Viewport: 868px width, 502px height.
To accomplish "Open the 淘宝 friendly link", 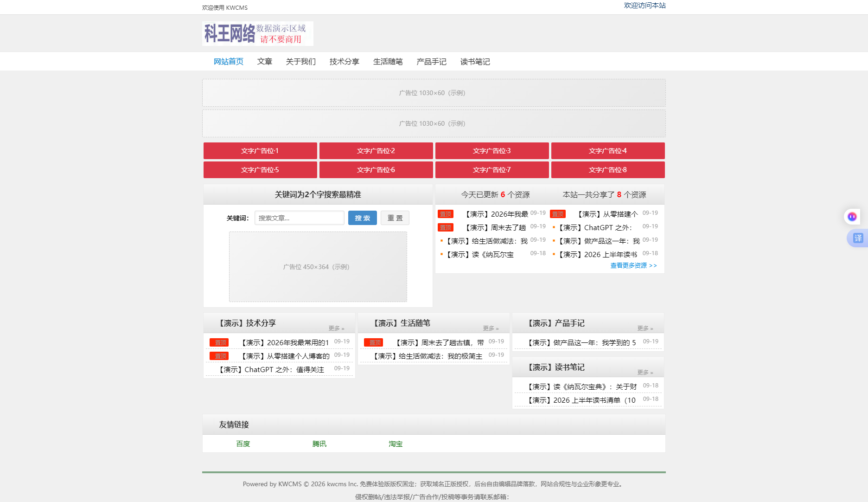I will pos(396,444).
